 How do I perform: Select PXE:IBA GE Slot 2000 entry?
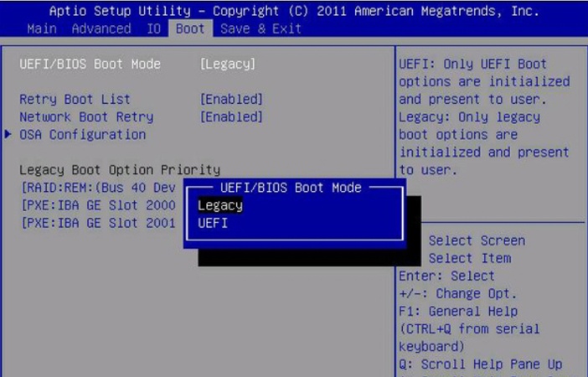pyautogui.click(x=98, y=205)
